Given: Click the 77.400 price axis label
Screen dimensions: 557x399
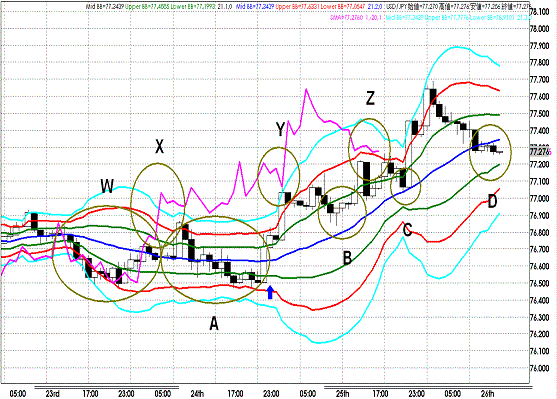Looking at the screenshot, I should pyautogui.click(x=540, y=131).
